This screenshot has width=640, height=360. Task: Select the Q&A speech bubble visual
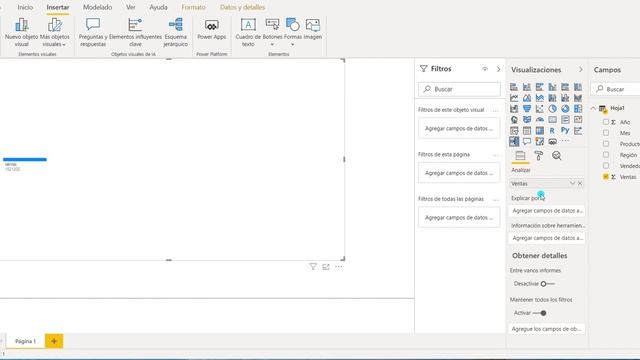click(527, 141)
